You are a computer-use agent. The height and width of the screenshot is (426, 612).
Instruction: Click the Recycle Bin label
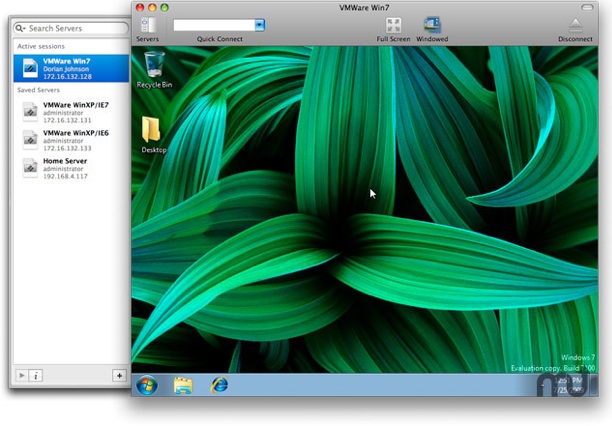click(154, 85)
